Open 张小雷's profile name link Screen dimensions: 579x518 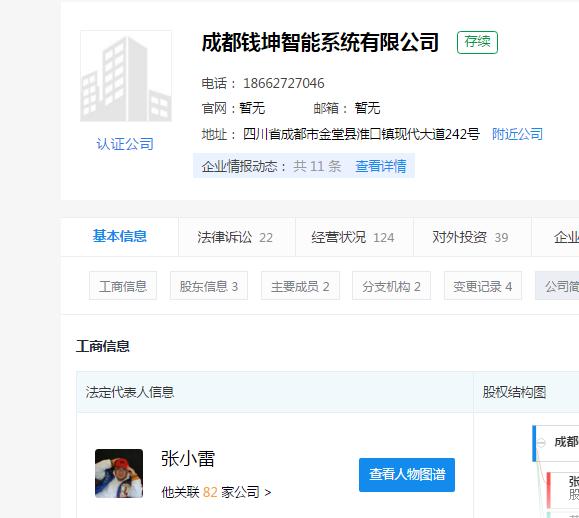(188, 459)
